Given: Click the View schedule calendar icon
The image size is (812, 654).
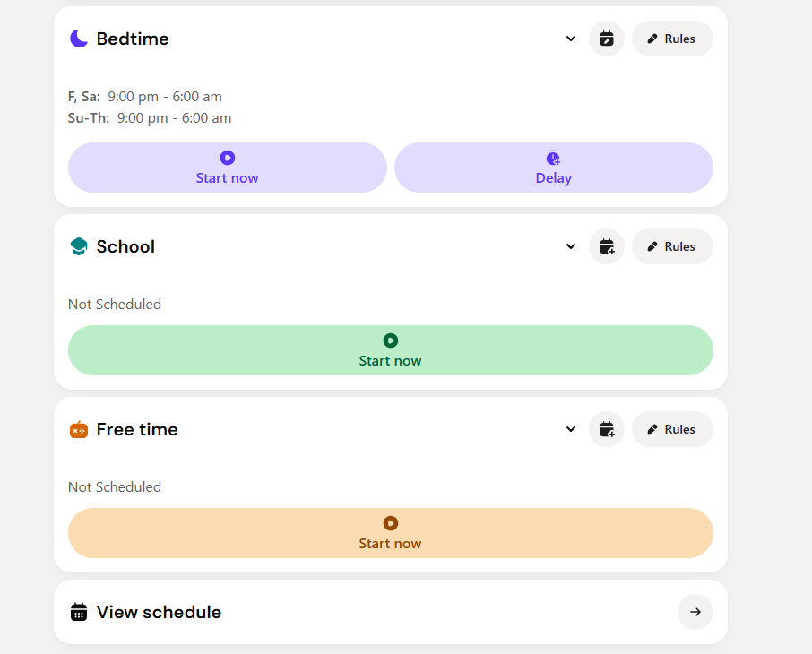Looking at the screenshot, I should point(77,612).
